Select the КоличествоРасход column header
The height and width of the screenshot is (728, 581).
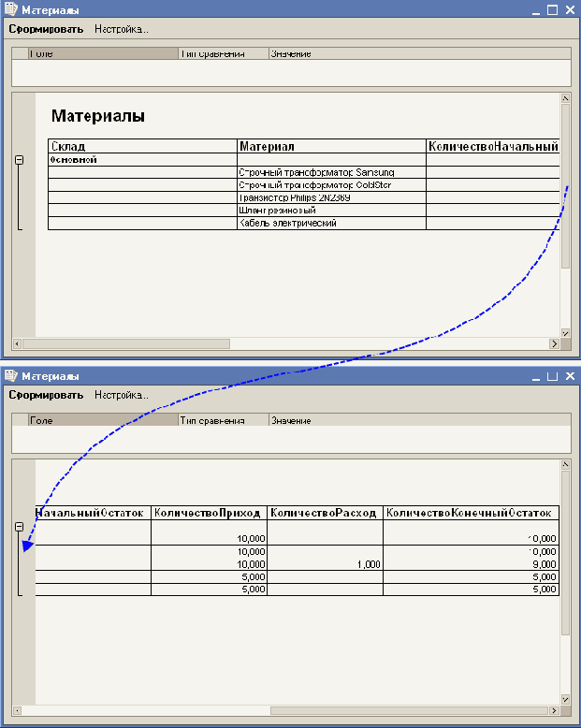pyautogui.click(x=324, y=513)
